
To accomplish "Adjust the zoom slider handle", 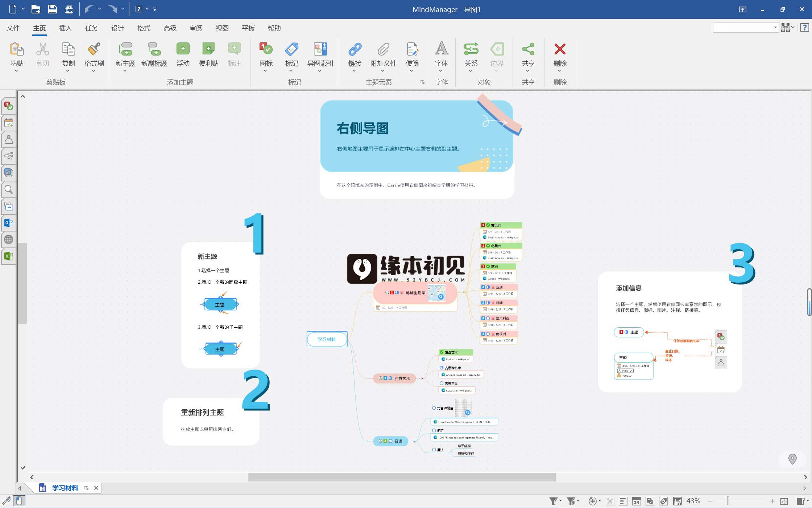I will pyautogui.click(x=728, y=501).
